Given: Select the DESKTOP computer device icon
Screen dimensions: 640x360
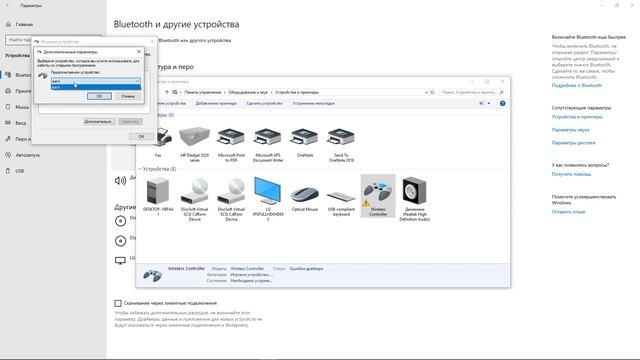Looking at the screenshot, I should coord(158,191).
